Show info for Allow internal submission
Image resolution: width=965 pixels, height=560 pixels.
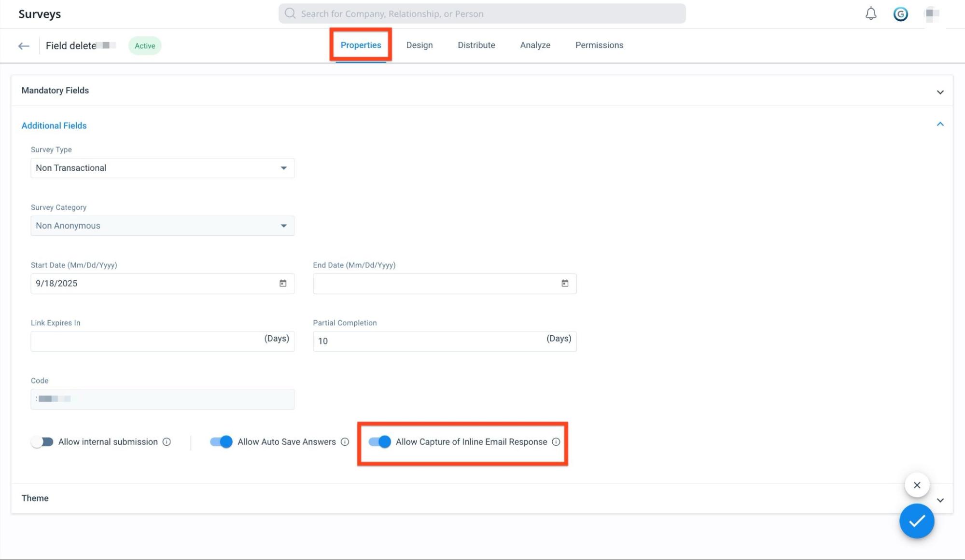pos(167,442)
